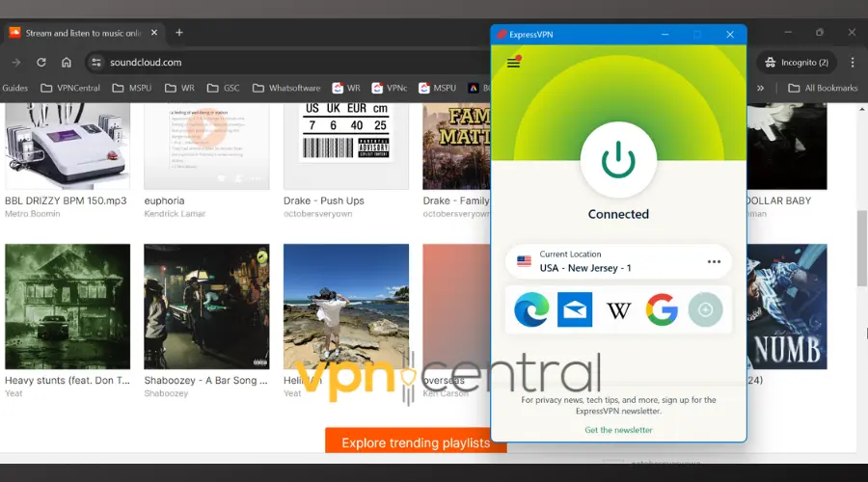Viewport: 868px width, 482px height.
Task: Open the VPNc site bookmark
Action: [x=390, y=88]
